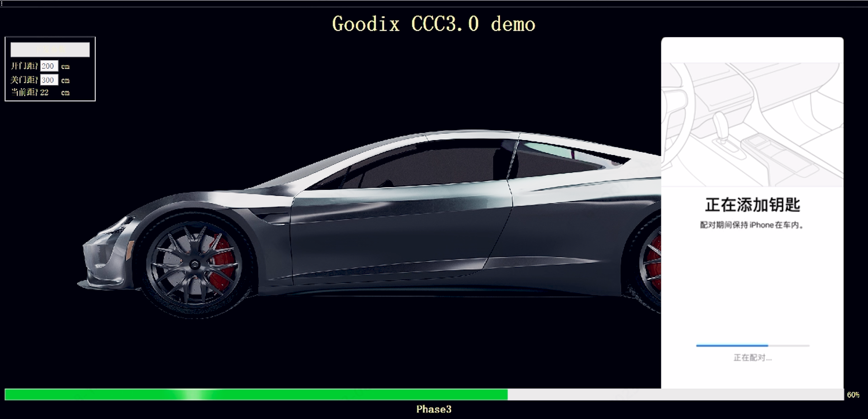This screenshot has width=868, height=419.
Task: Click the Phase3 status label
Action: tap(434, 409)
